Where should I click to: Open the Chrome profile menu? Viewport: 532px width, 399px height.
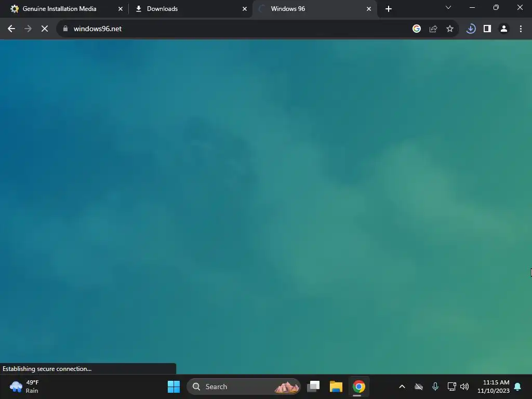504,29
